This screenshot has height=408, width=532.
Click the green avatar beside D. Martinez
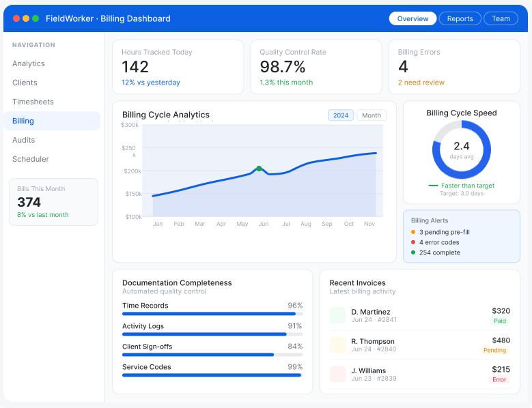pos(337,315)
